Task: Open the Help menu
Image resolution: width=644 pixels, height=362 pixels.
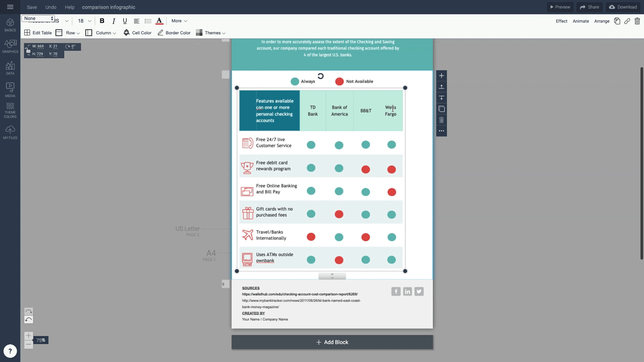Action: tap(69, 7)
